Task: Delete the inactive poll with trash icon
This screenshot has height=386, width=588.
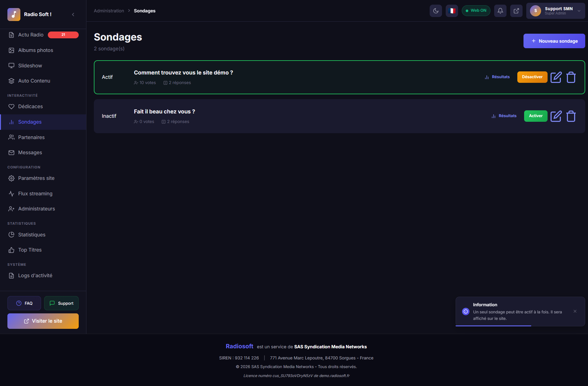Action: (x=571, y=116)
